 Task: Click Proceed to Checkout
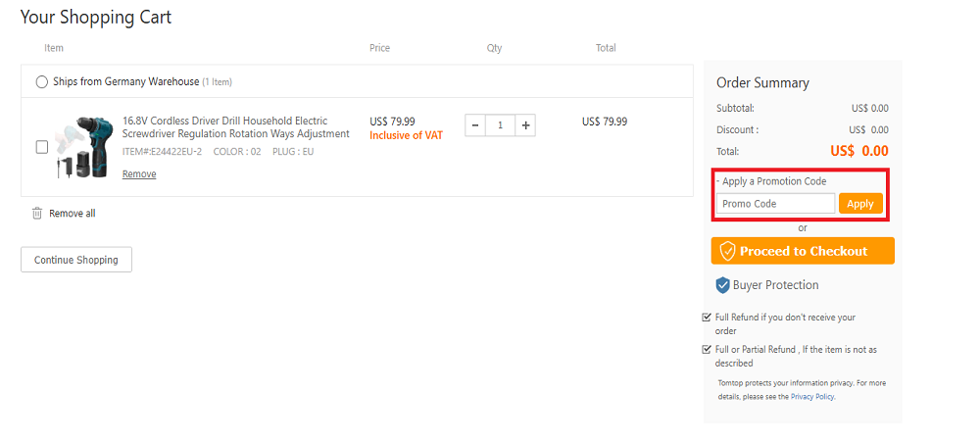[x=803, y=251]
